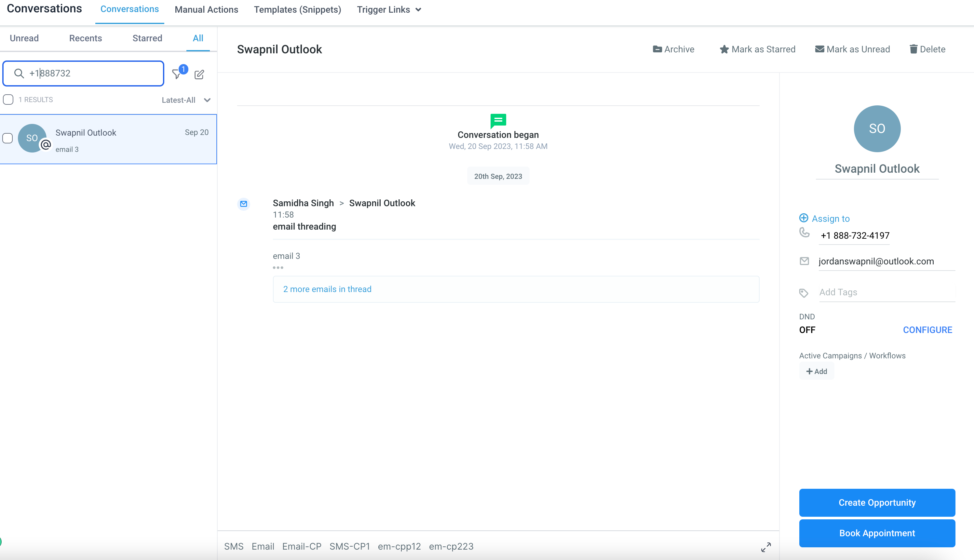Click the filter funnel icon
Screen dimensions: 974x560
[x=177, y=74]
